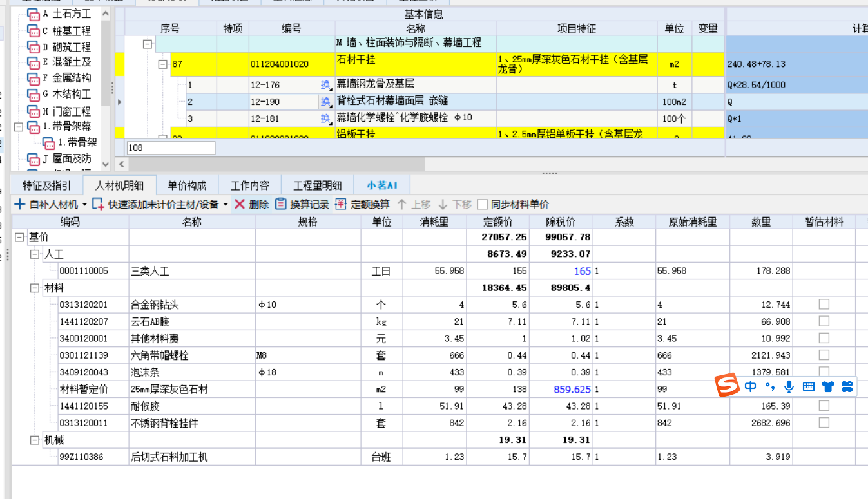The width and height of the screenshot is (868, 499).
Task: Click the input field containing 108
Action: click(x=171, y=148)
